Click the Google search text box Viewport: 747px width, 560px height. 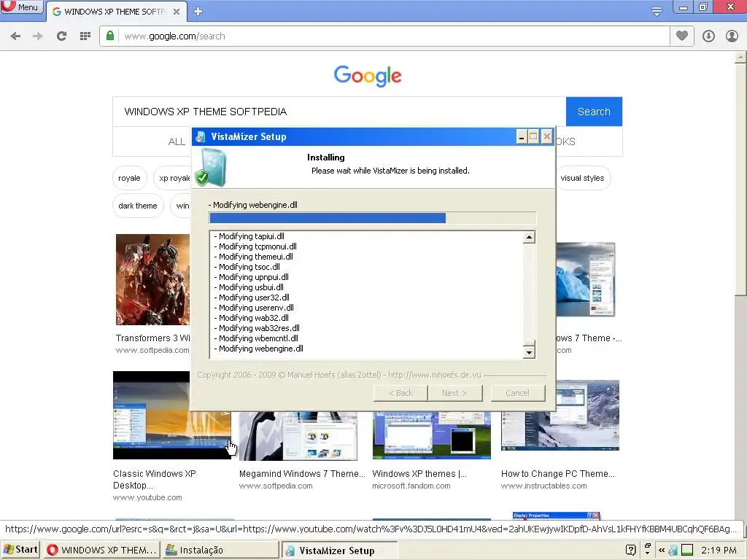339,112
